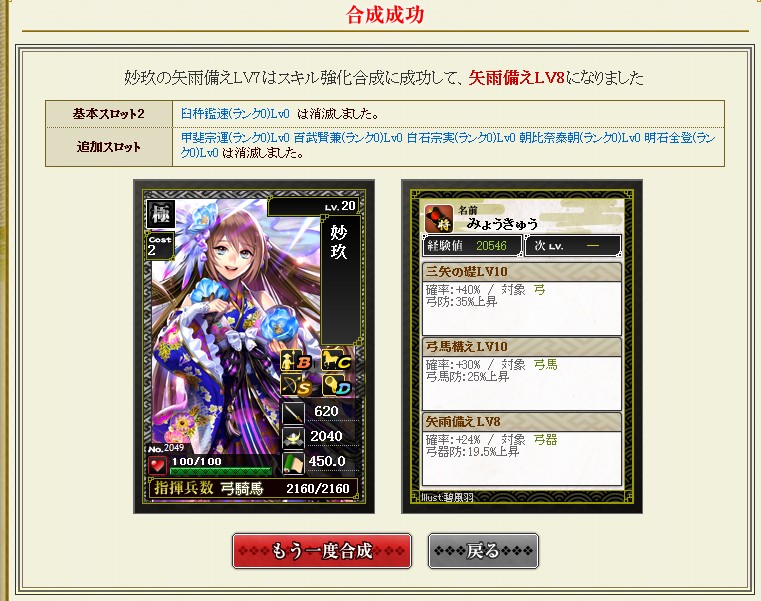Open the 臼杵鑑速 card link
The width and height of the screenshot is (761, 601).
[235, 114]
